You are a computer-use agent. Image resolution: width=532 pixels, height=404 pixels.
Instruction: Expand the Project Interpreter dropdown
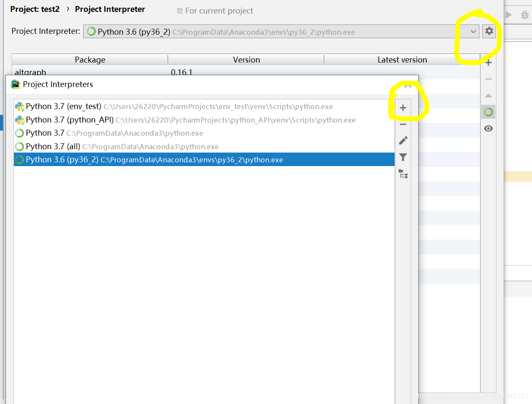473,31
